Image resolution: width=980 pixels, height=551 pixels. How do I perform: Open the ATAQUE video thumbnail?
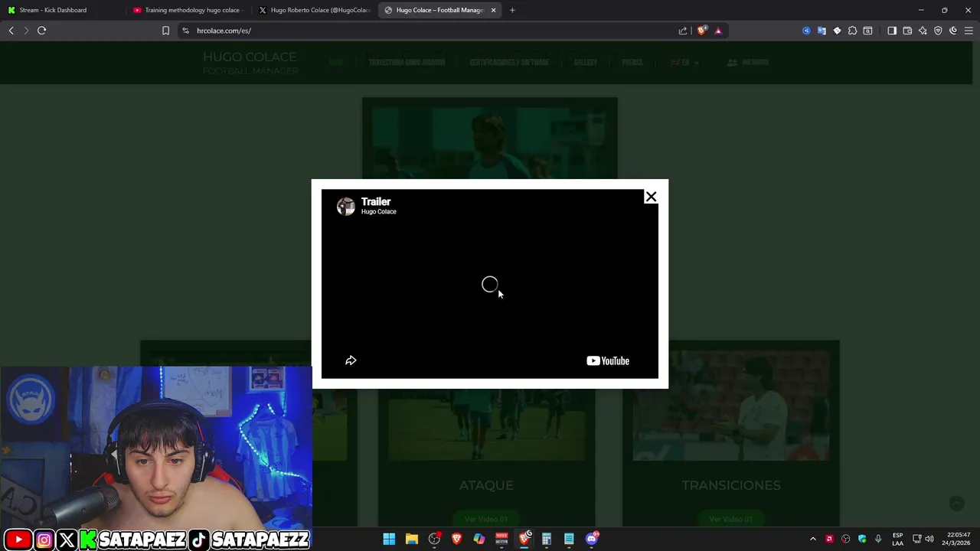[486, 425]
